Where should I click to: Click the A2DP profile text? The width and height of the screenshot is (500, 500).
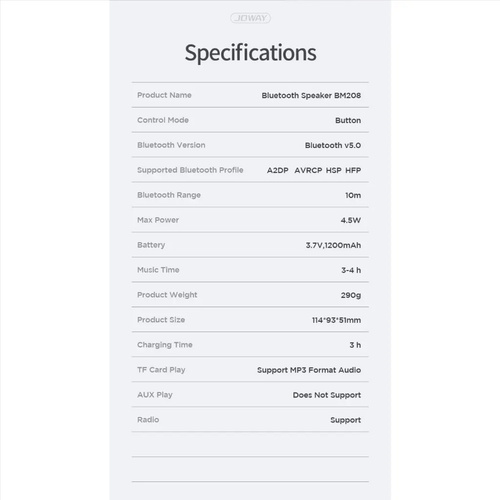pos(277,170)
